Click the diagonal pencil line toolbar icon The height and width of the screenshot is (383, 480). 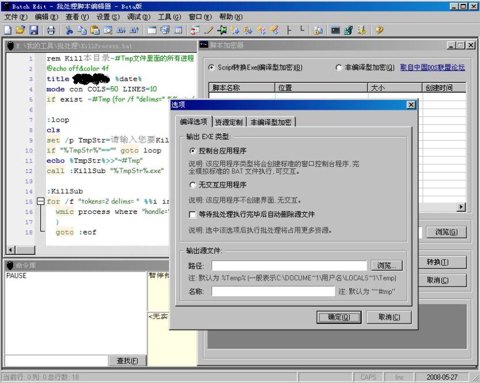click(209, 30)
